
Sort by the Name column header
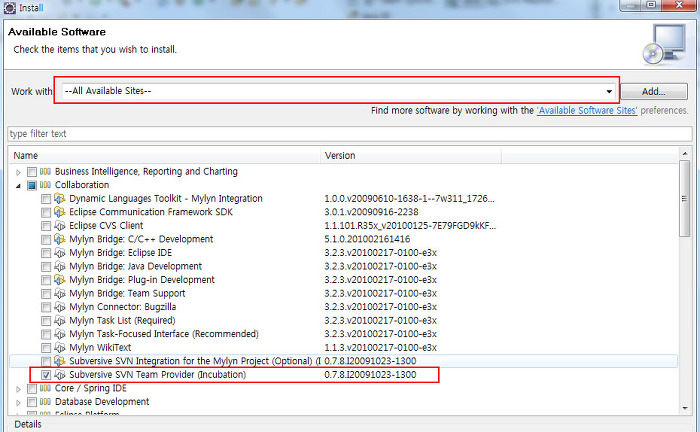click(164, 156)
